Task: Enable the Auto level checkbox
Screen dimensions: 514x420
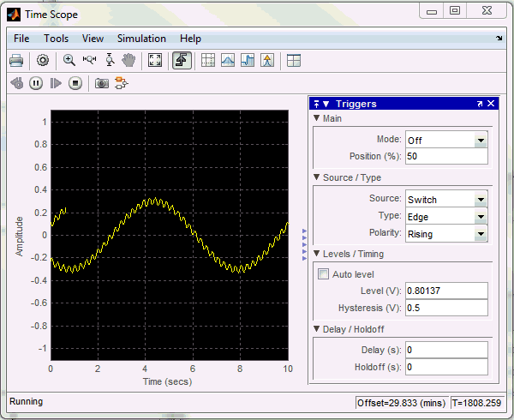Action: pos(324,274)
